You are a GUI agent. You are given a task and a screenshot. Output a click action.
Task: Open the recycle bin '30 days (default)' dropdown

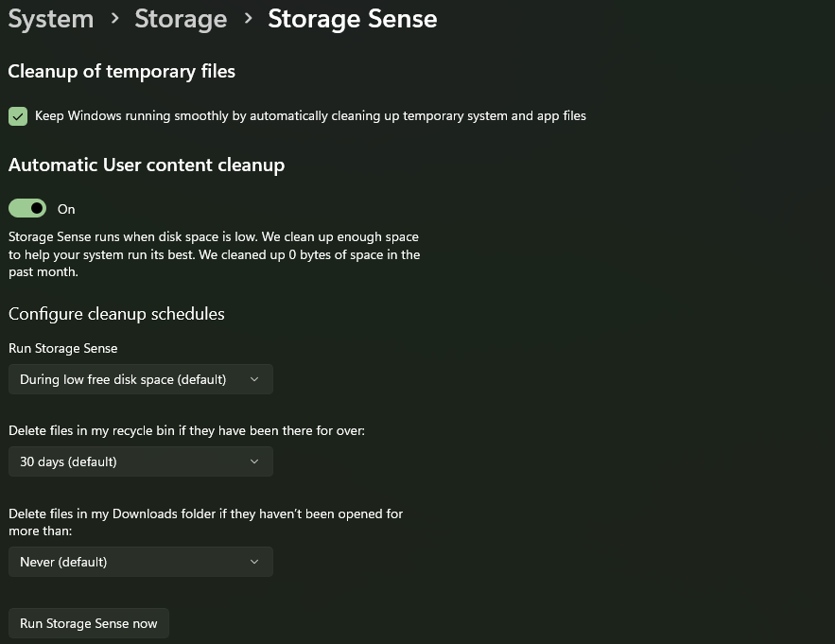(140, 461)
